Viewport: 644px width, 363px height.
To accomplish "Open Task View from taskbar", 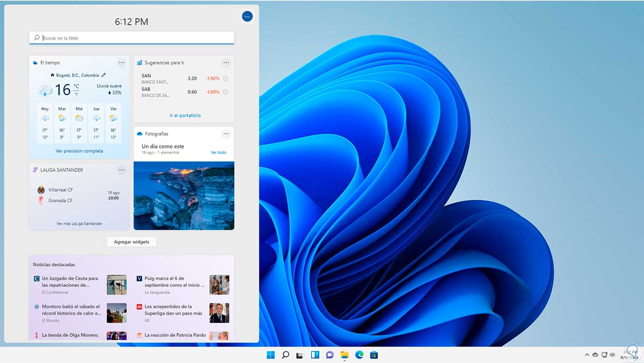I will [x=300, y=355].
